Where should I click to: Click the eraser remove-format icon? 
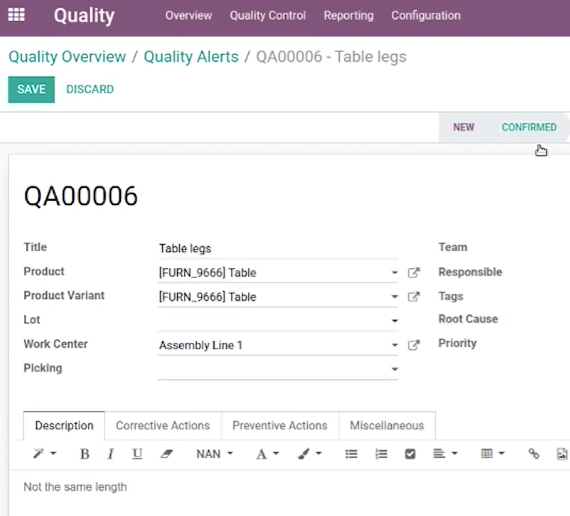pyautogui.click(x=166, y=454)
